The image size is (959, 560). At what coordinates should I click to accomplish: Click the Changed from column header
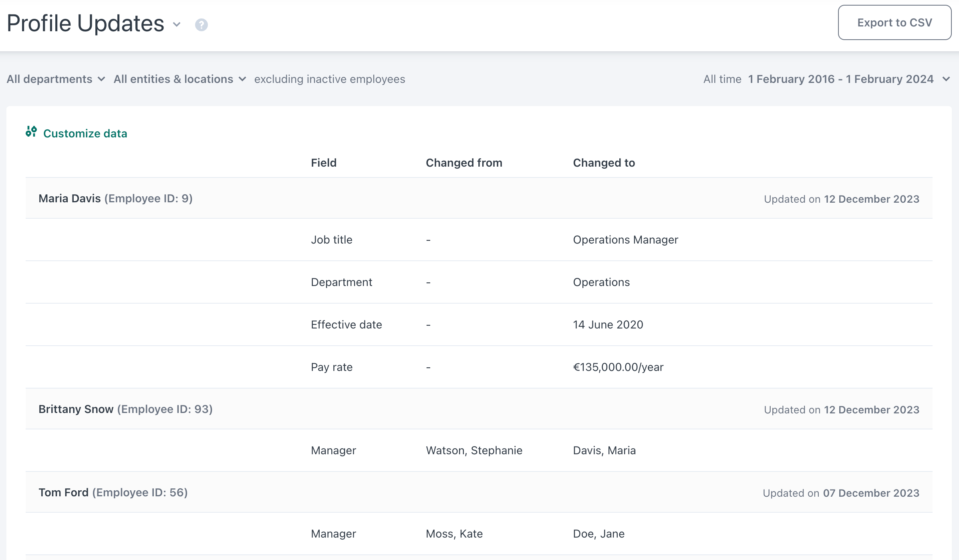pos(464,163)
